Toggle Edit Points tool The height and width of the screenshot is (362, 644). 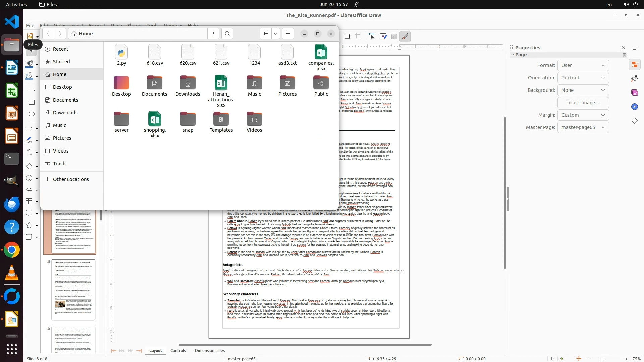(371, 36)
